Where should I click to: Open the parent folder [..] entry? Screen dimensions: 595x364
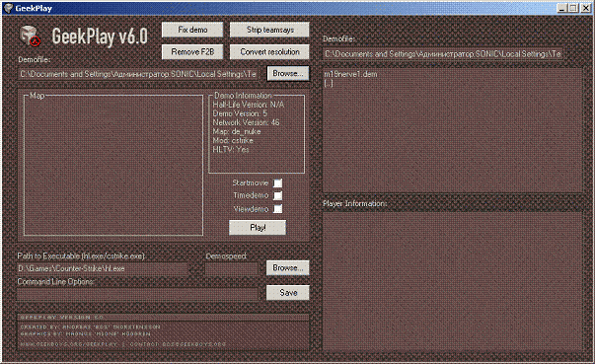click(329, 84)
